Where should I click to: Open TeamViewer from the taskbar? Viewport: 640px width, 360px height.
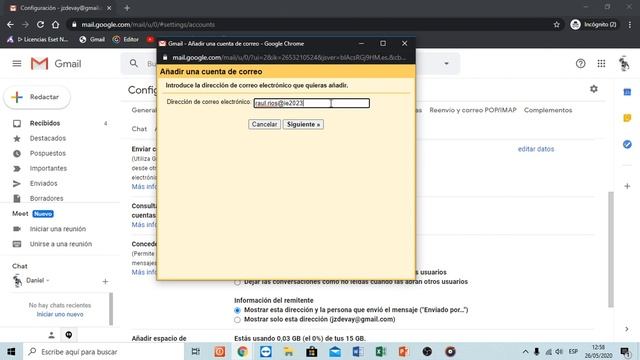(266, 351)
